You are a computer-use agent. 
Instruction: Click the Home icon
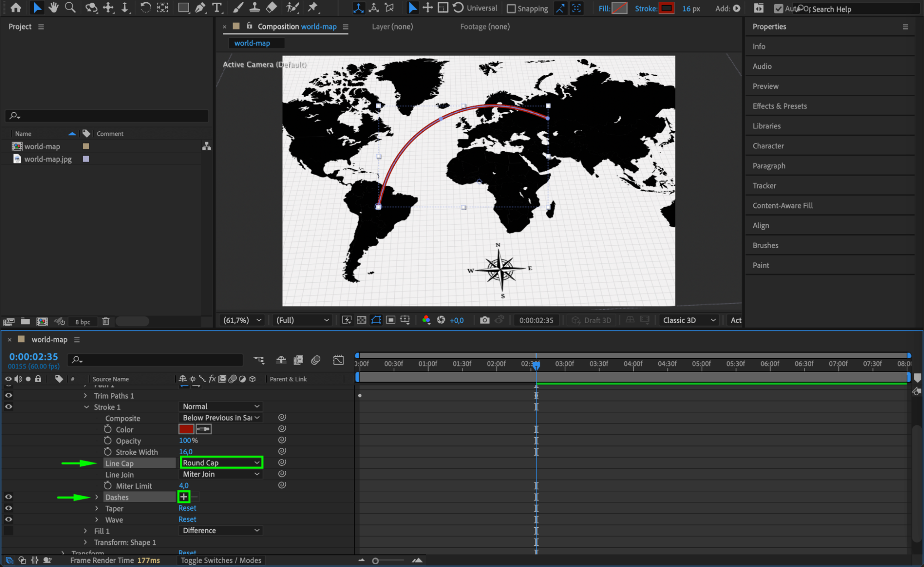16,7
